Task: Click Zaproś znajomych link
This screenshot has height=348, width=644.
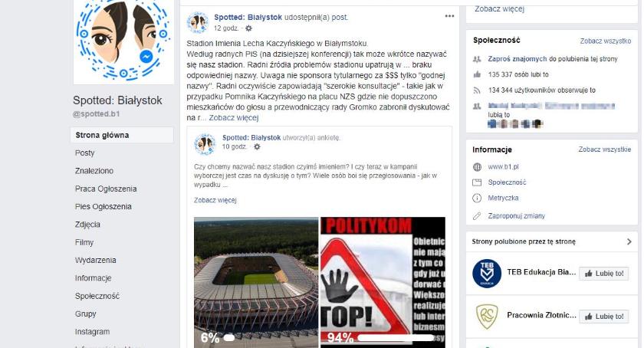Action: click(517, 59)
